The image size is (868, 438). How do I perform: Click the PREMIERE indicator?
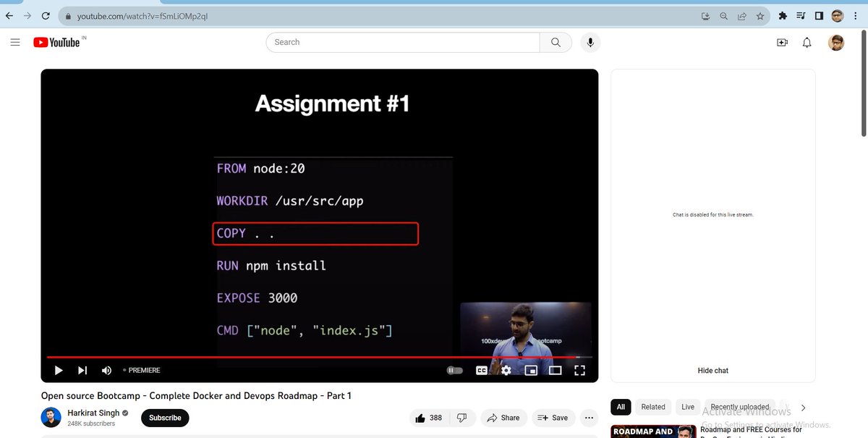(142, 370)
